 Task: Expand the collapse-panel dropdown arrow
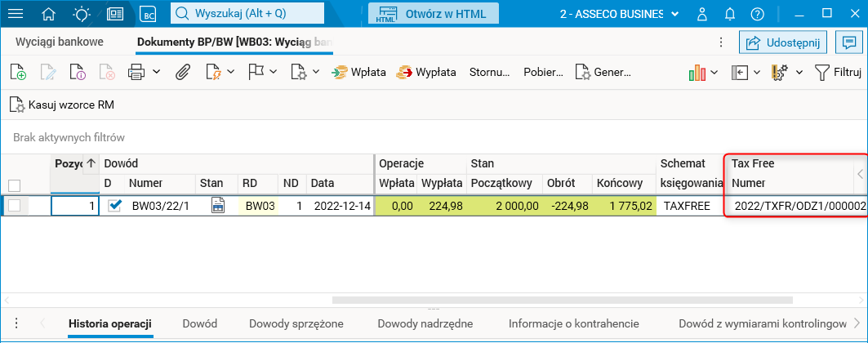(x=757, y=72)
